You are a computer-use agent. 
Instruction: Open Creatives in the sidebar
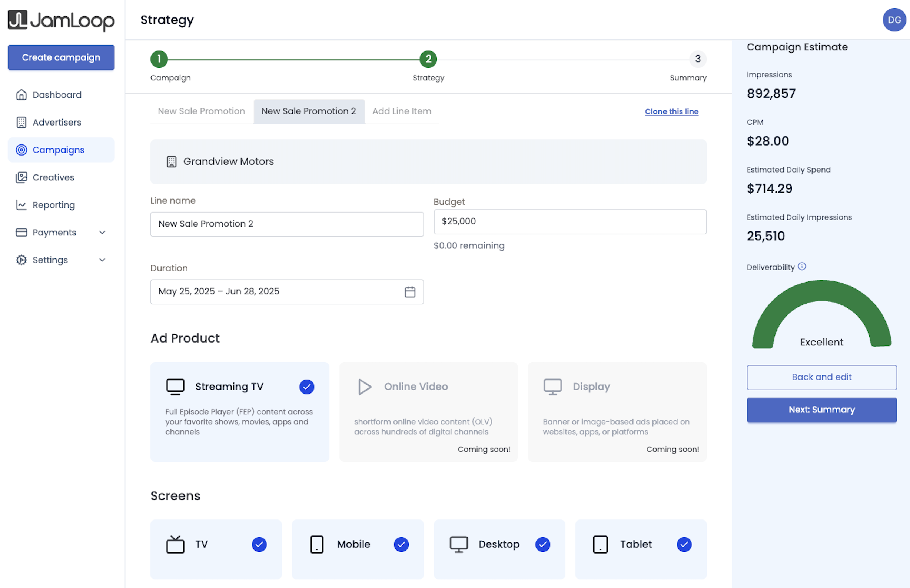click(x=61, y=177)
